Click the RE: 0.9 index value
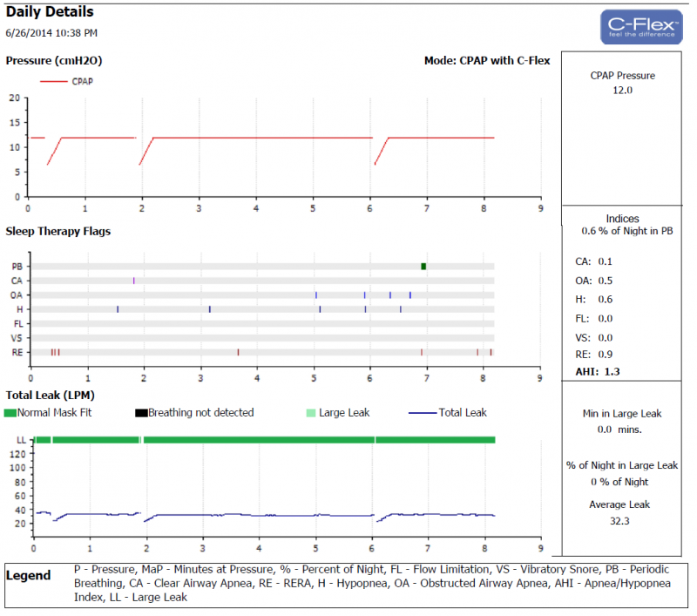Image resolution: width=697 pixels, height=616 pixels. [x=596, y=355]
